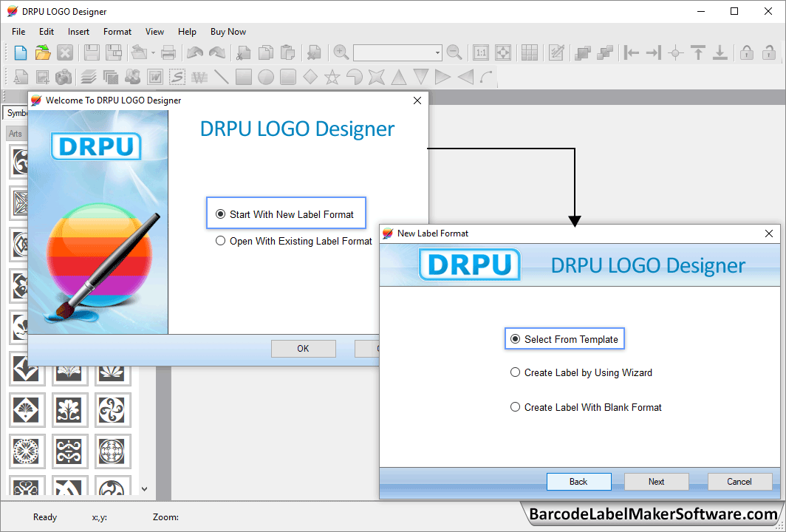786x532 pixels.
Task: Pick the spiral symbol thumbnail in Arts panel
Action: point(113,409)
